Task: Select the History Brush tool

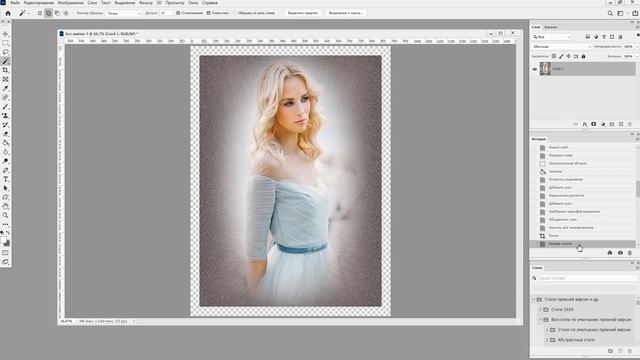Action: pos(5,124)
